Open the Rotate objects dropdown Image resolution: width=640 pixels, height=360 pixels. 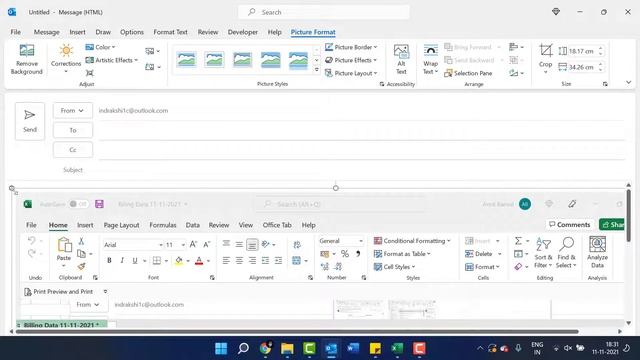click(516, 73)
